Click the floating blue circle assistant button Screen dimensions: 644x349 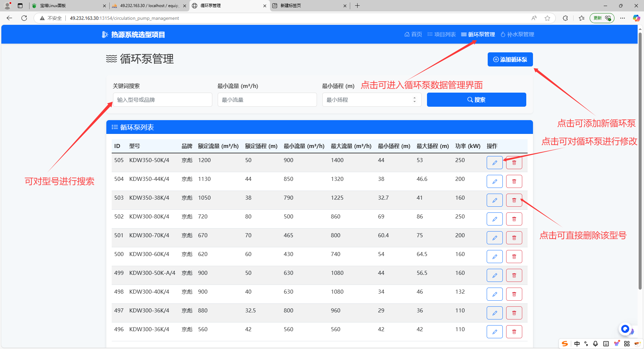[625, 329]
